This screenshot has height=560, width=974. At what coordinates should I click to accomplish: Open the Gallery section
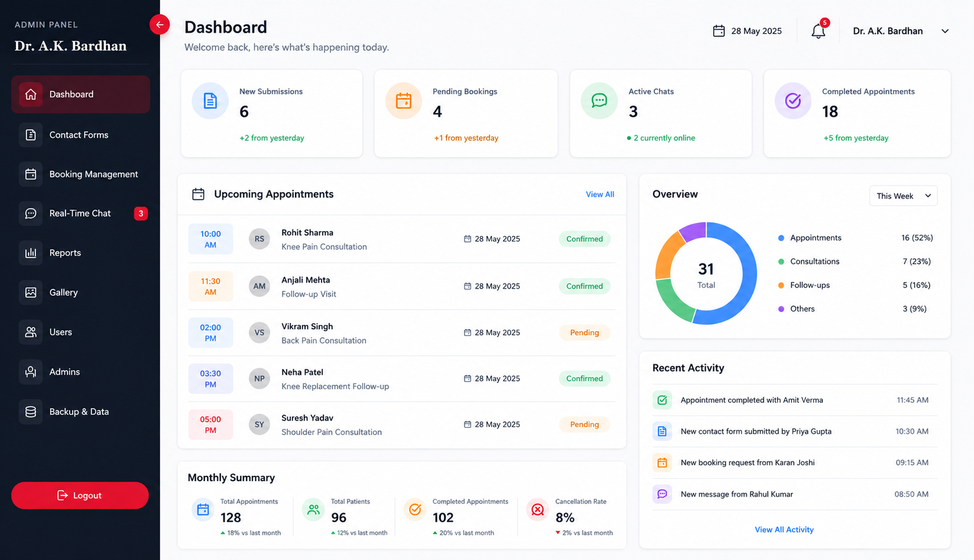[x=81, y=292]
